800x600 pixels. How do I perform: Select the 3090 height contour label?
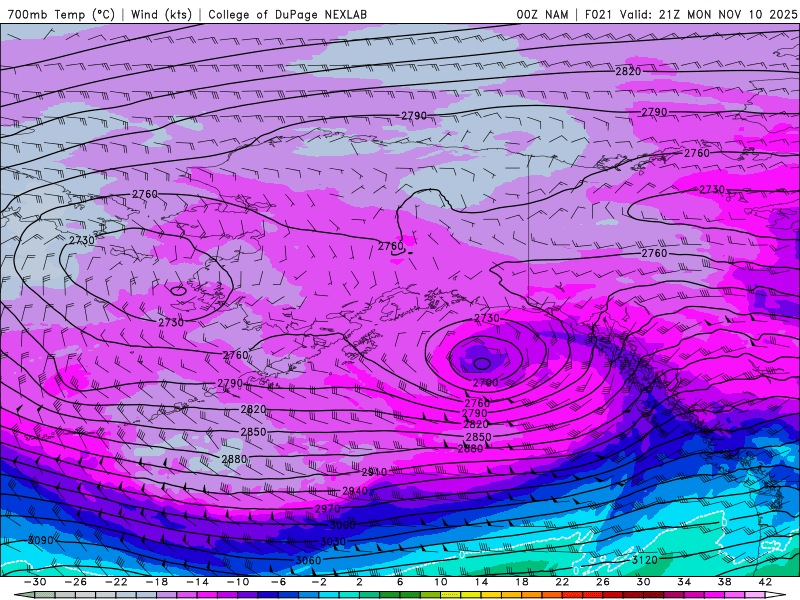pos(40,540)
